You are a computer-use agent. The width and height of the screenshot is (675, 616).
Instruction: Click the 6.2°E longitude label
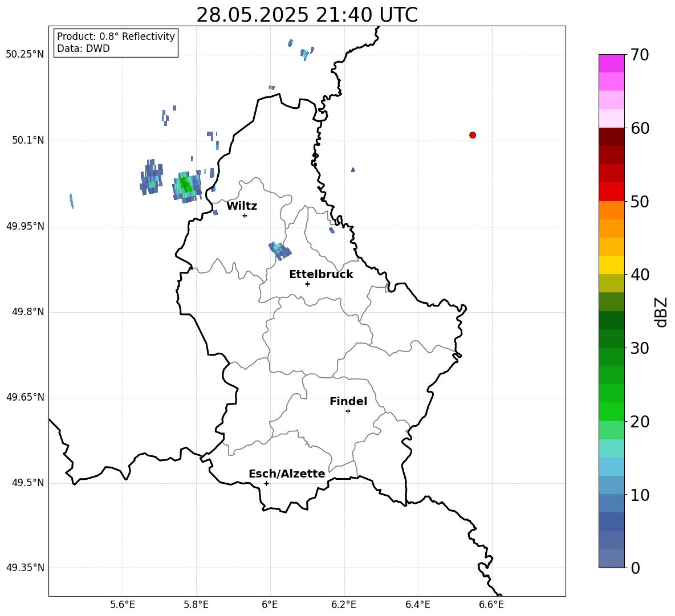(344, 605)
